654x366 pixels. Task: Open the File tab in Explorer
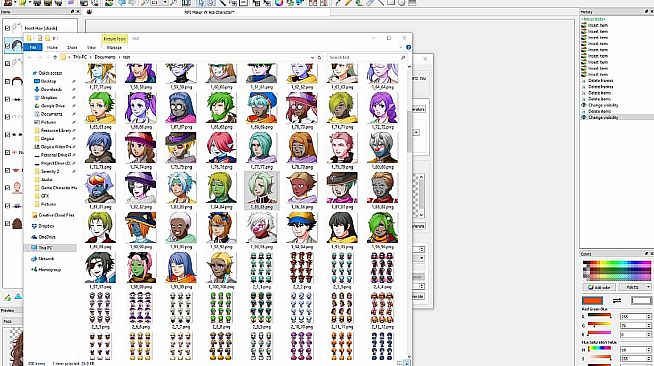click(33, 48)
